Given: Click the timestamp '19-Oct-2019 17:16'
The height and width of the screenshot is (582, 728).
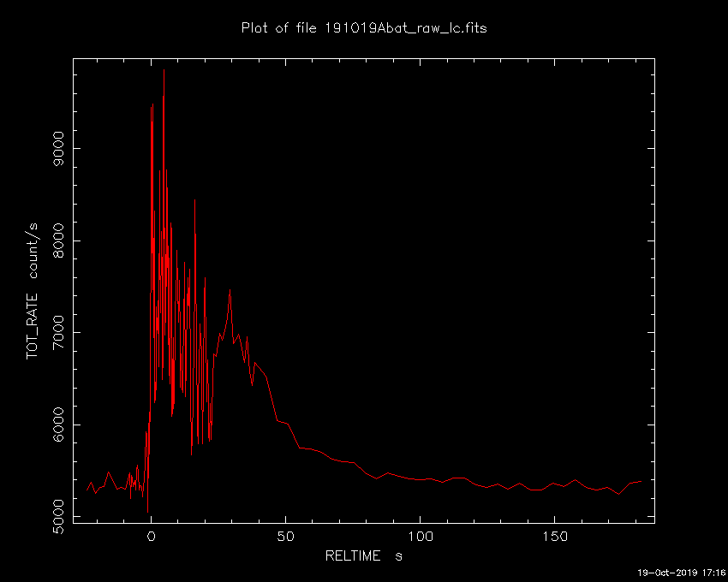Looking at the screenshot, I should pyautogui.click(x=681, y=573).
